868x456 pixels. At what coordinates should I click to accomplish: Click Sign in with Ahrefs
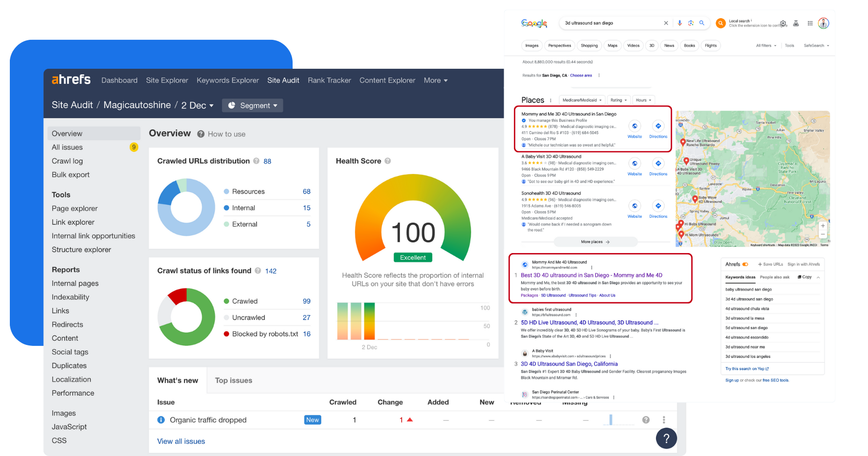click(x=804, y=264)
